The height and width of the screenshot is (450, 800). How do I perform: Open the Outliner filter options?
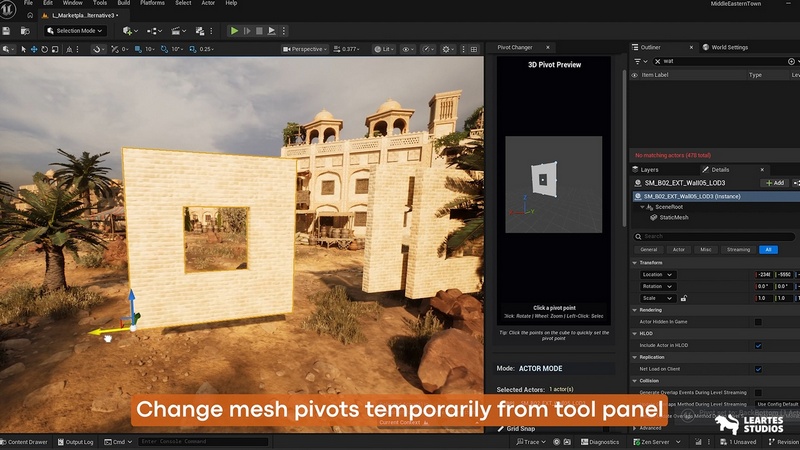[x=637, y=61]
